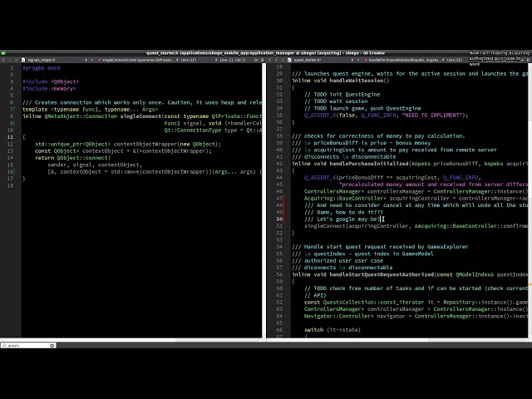Click 'handleStartQuestRequestAuthorized' function name
Screen dimensions: 532x399
[382, 274]
